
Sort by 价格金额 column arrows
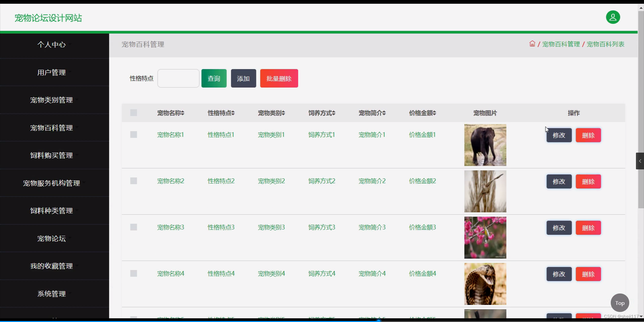434,113
